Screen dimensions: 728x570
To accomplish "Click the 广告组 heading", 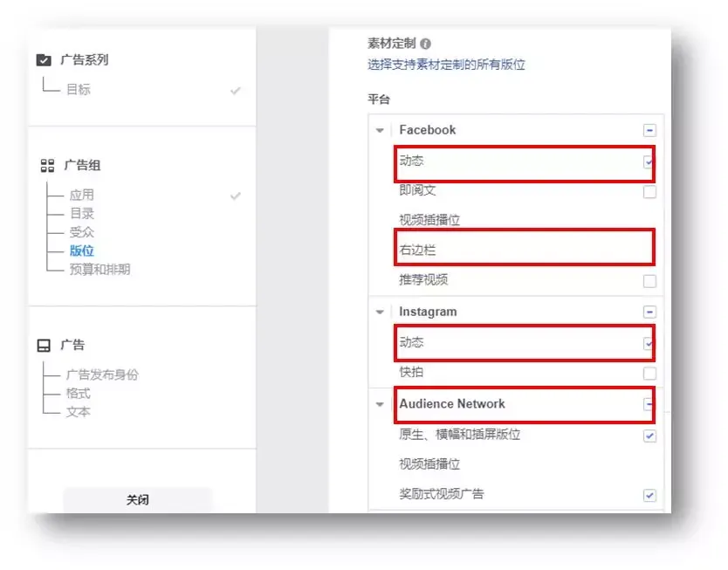I will coord(82,165).
